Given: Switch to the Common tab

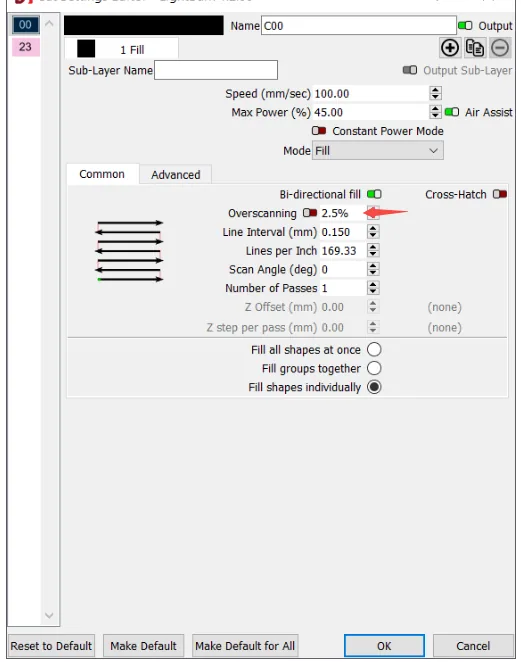Looking at the screenshot, I should click(x=102, y=174).
